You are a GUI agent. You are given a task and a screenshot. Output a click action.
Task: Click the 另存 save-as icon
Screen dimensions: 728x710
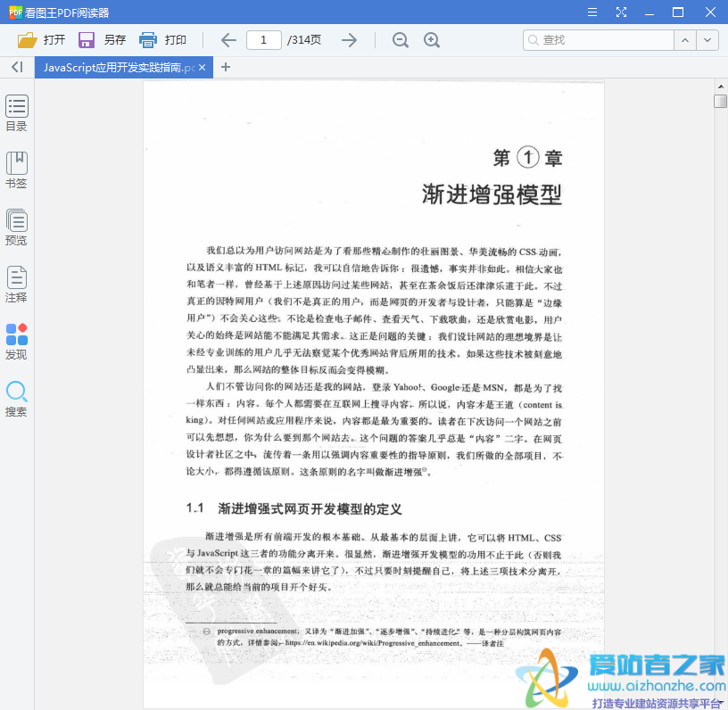[86, 39]
